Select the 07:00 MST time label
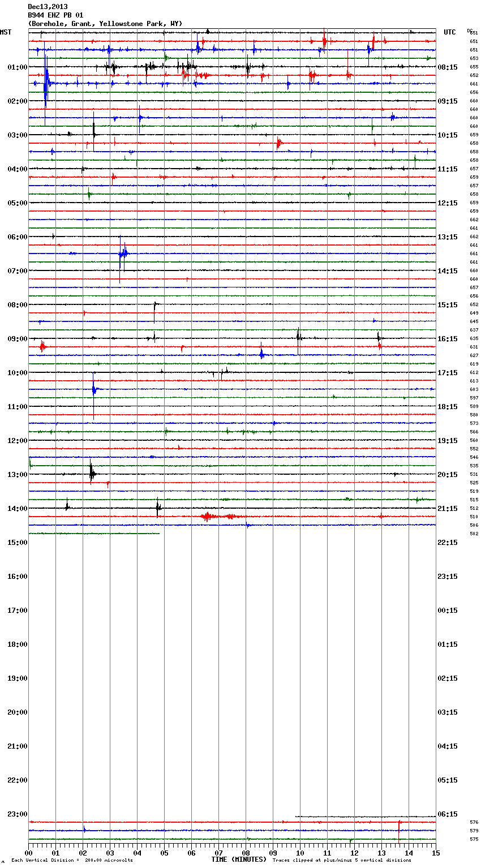The image size is (481, 868). coord(17,271)
